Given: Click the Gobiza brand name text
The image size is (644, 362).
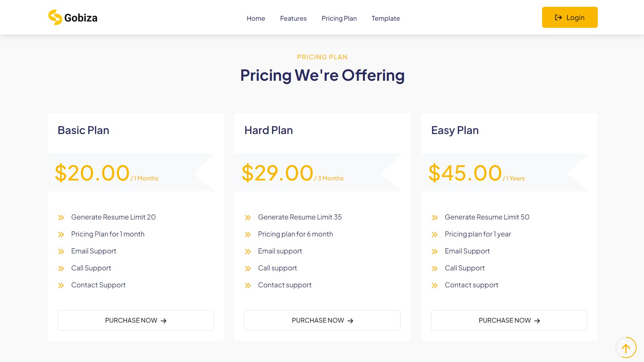Looking at the screenshot, I should coord(81,18).
